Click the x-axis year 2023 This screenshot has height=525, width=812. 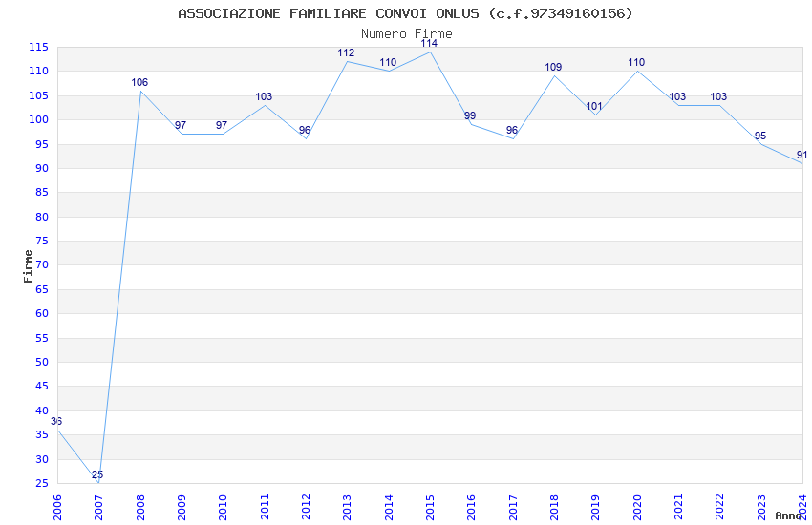[x=761, y=508]
